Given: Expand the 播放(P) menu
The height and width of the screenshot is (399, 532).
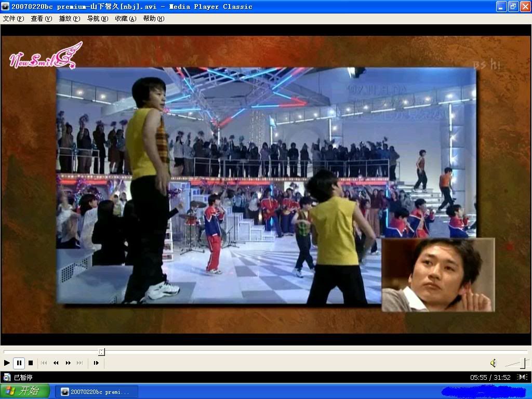Looking at the screenshot, I should (x=70, y=19).
